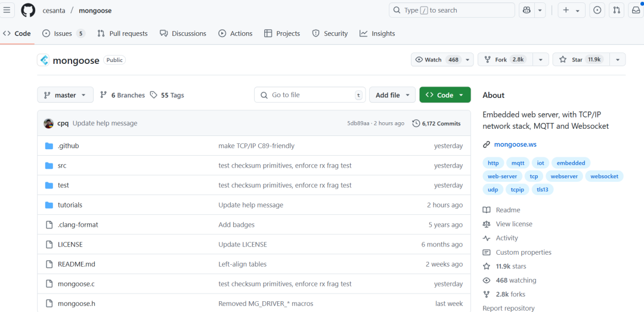
Task: Open commit 'Removed MG_DRIVER_* macros'
Action: coord(266,304)
